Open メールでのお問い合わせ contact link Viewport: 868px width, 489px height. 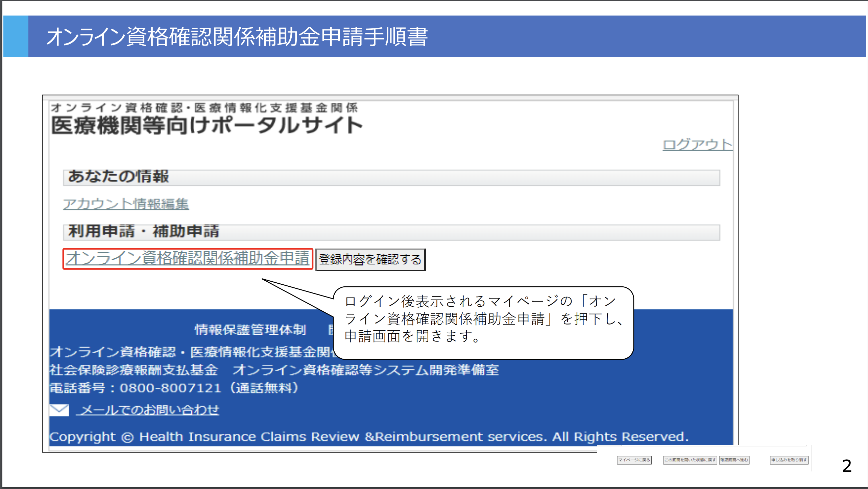click(148, 410)
